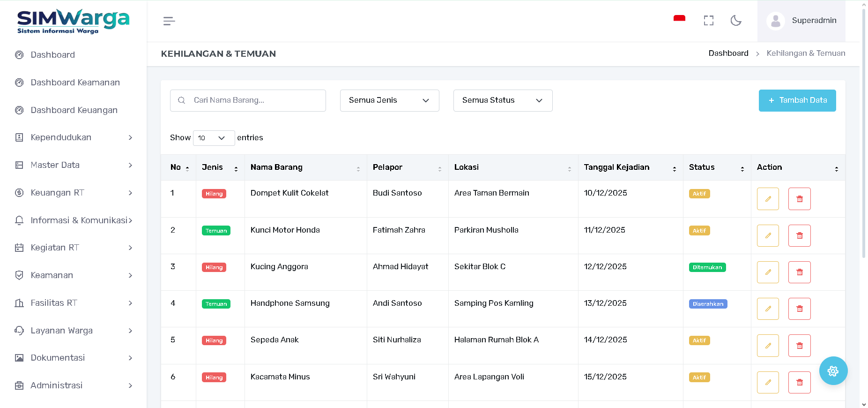Edit the Dompet Kulit Cokelat entry
868x408 pixels.
(x=767, y=199)
